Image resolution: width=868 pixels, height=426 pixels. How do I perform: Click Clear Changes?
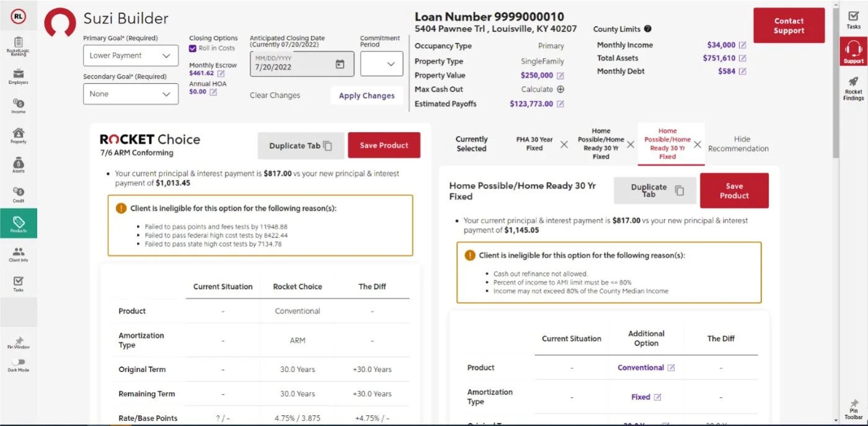[x=275, y=95]
